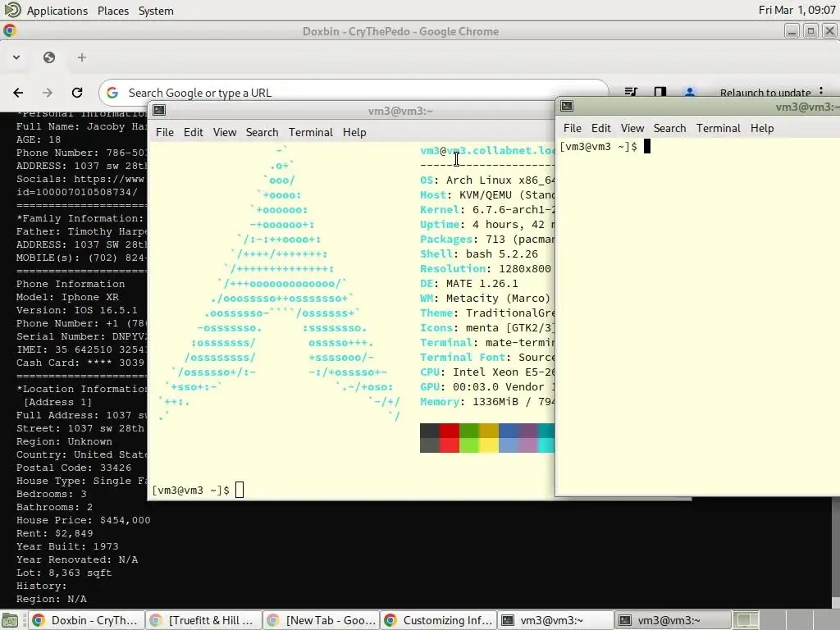
Task: Click the 'Kernel: 6.7.6-arch1' line
Action: (x=487, y=209)
